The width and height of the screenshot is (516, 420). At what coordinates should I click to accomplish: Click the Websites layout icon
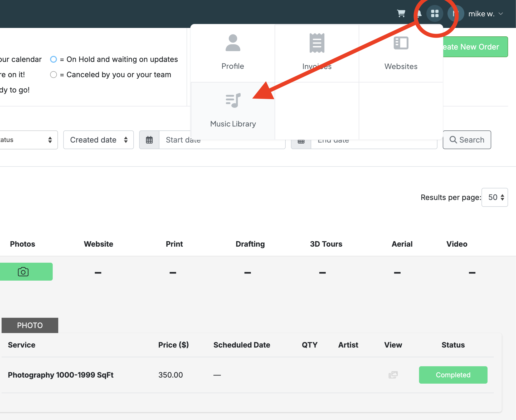tap(401, 43)
